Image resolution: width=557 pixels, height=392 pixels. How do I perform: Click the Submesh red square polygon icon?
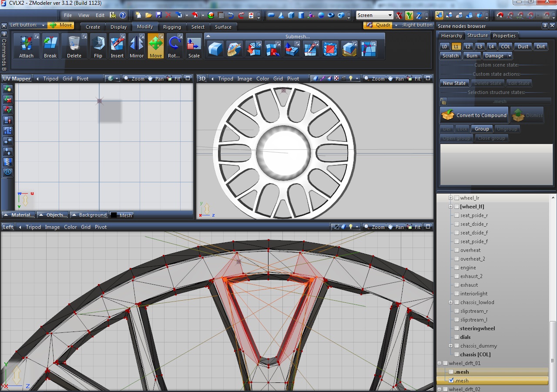click(x=330, y=49)
